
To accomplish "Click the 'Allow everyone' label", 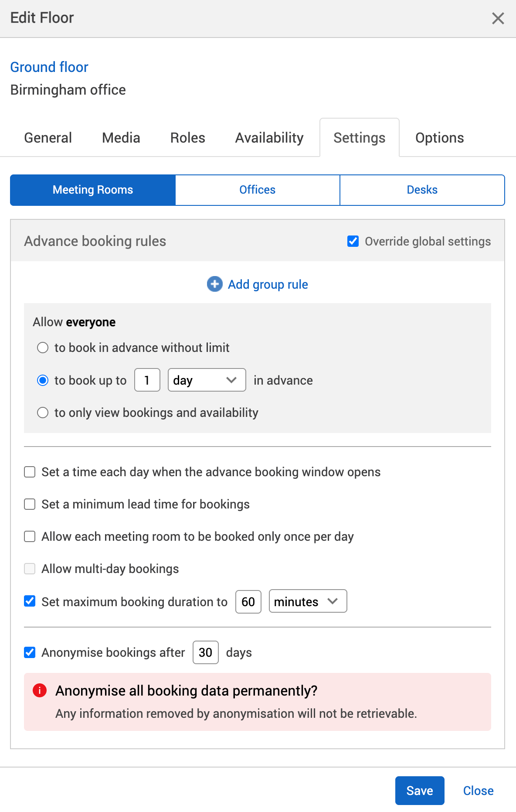I will point(74,322).
